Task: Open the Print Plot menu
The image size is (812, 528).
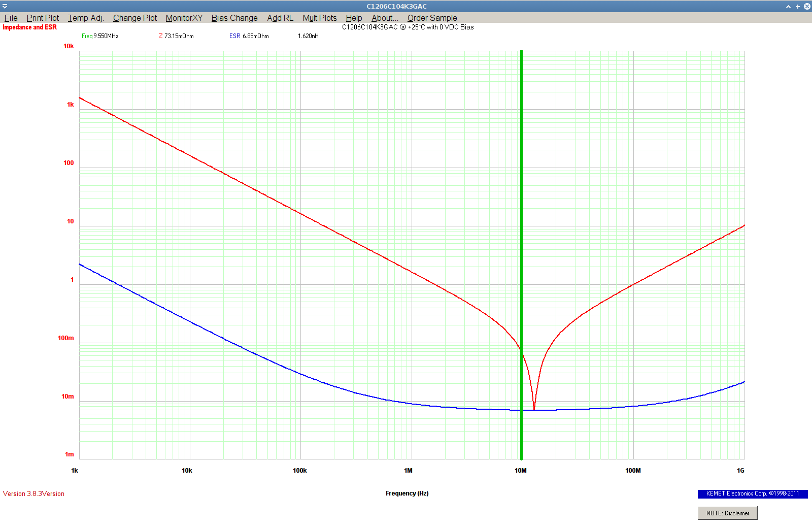Action: click(43, 18)
